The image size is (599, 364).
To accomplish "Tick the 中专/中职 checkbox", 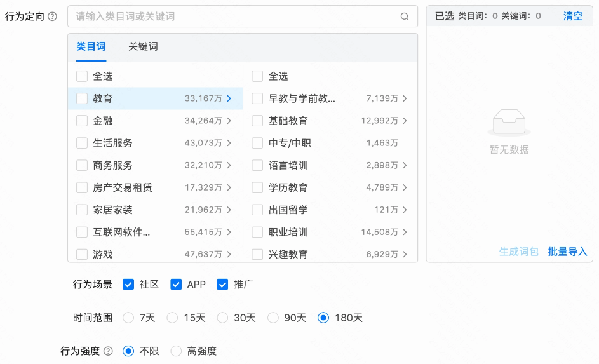I will 257,143.
